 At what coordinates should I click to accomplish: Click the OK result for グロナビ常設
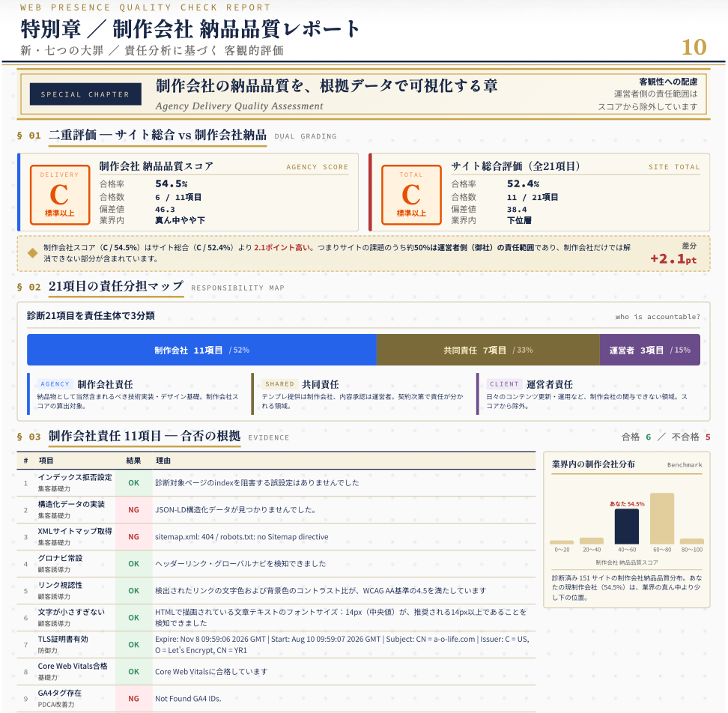click(x=134, y=563)
